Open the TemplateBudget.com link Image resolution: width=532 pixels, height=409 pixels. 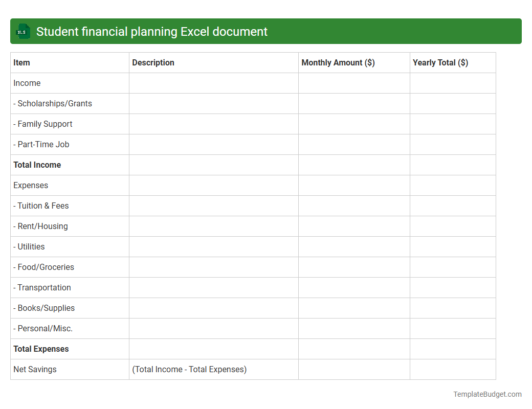point(487,394)
